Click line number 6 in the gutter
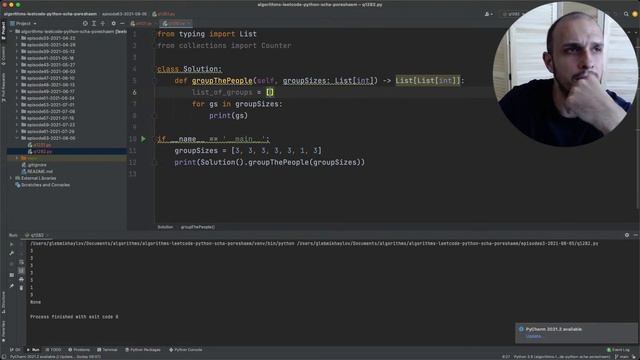Viewport: 640px width, 360px height. 134,93
